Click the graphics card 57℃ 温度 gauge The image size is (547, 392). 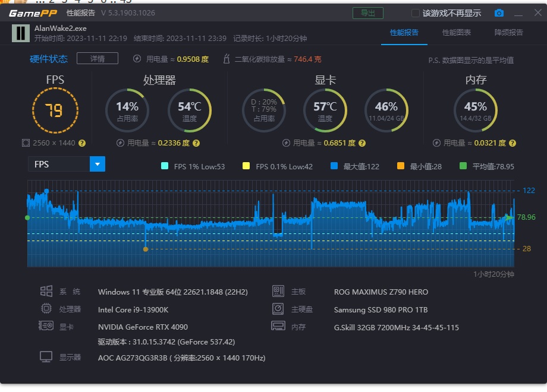point(325,110)
